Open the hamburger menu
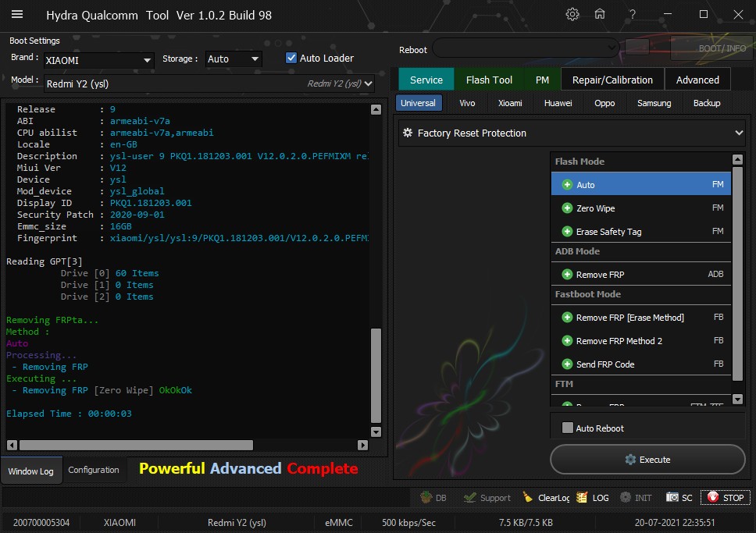Image resolution: width=756 pixels, height=533 pixels. coord(17,15)
